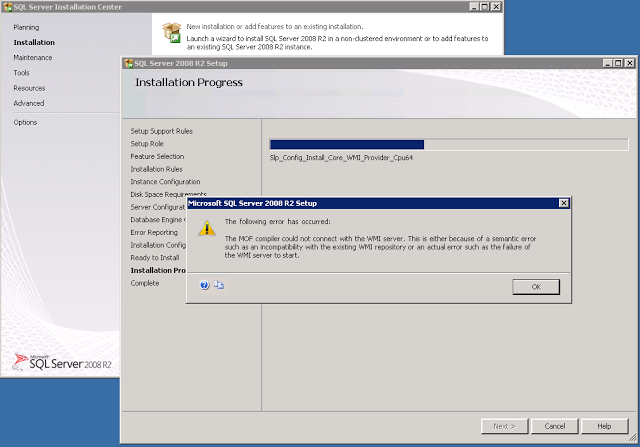Click the 'Installation Progress' page heading
Viewport: 640px width, 447px height.
pos(189,82)
